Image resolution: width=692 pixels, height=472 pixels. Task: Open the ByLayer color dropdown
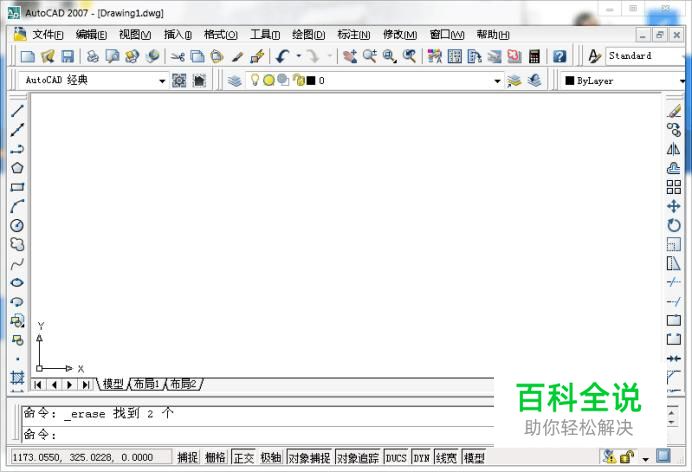tap(682, 81)
